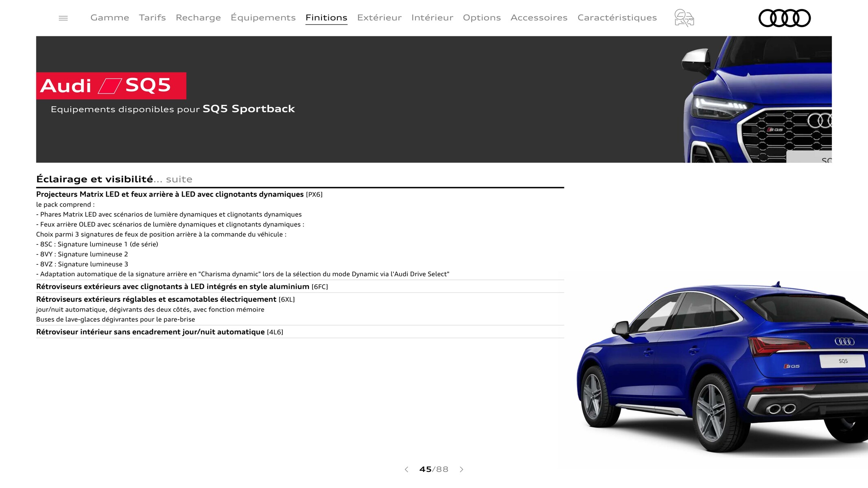Click '8VY : Signature lumineuse 2' line
Image resolution: width=868 pixels, height=488 pixels.
pos(82,254)
